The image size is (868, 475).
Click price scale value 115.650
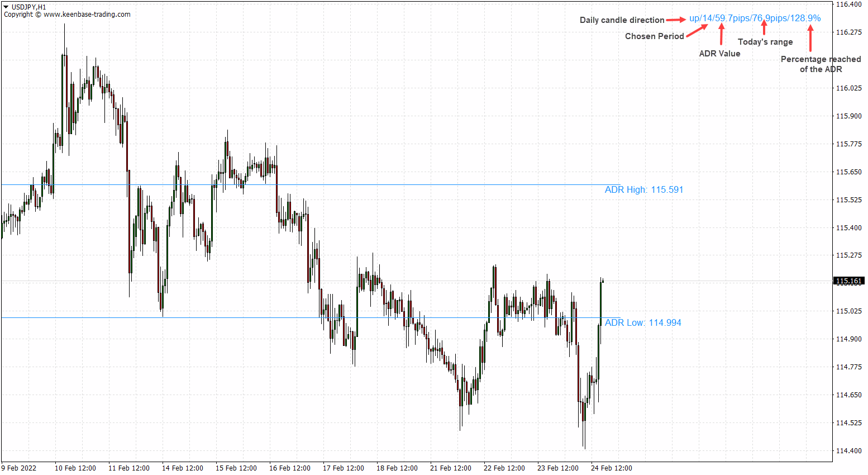tap(848, 172)
